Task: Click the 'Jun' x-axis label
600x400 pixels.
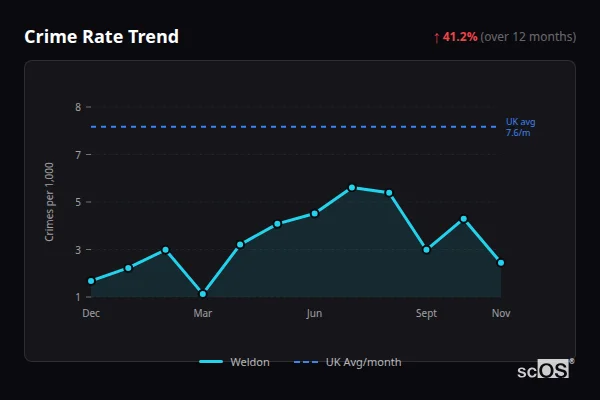Action: 314,313
